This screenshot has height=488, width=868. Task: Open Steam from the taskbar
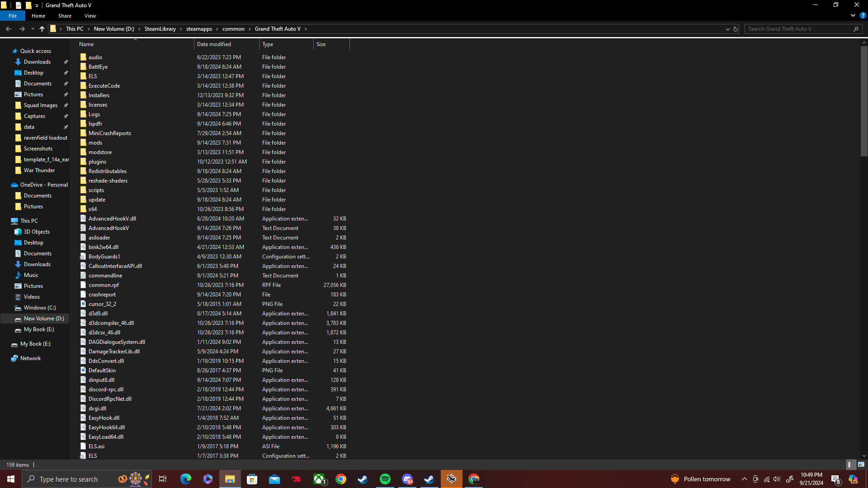tap(363, 479)
